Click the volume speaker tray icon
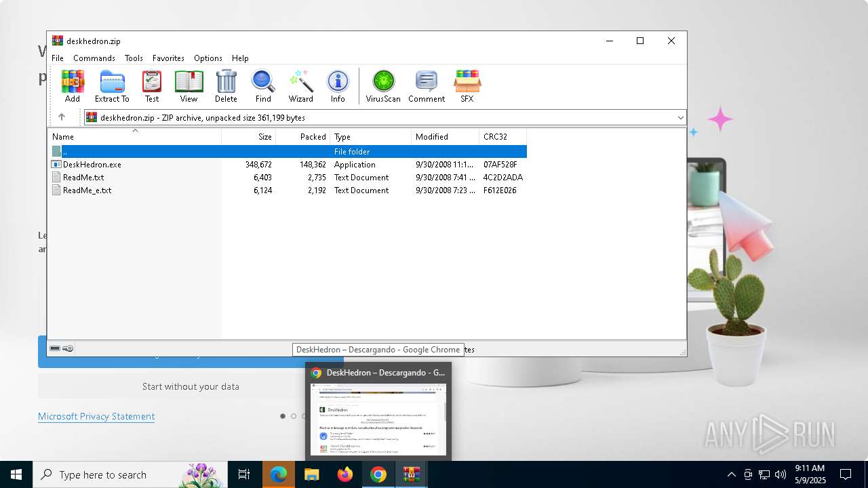 (781, 474)
